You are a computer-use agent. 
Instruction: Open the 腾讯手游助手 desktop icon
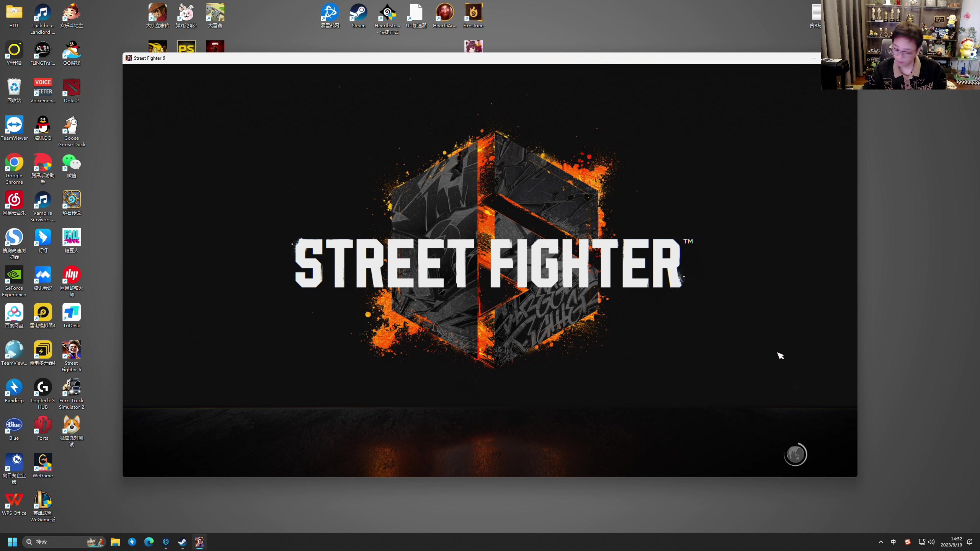click(x=42, y=169)
